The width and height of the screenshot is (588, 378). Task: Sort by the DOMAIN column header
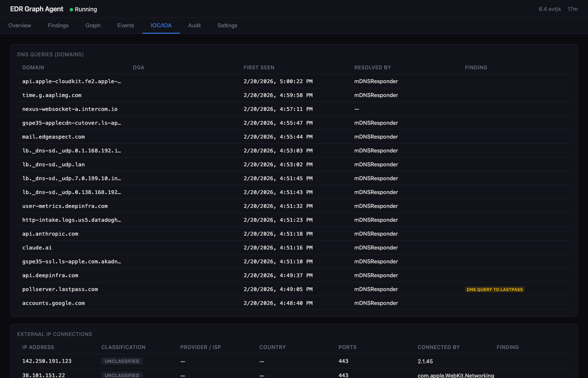coord(33,68)
